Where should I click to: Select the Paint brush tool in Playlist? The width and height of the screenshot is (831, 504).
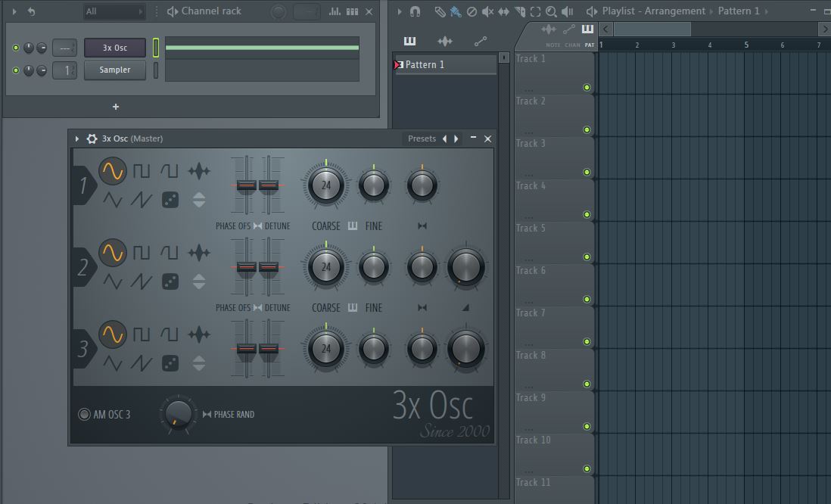[456, 11]
